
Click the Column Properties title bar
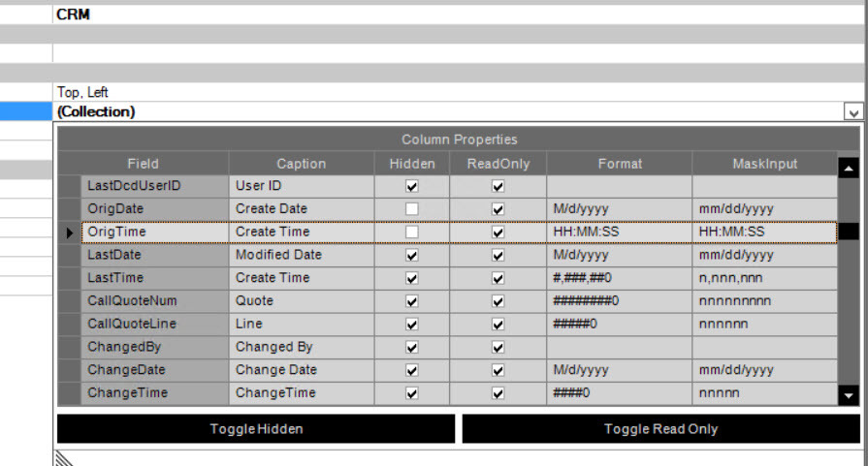tap(459, 140)
